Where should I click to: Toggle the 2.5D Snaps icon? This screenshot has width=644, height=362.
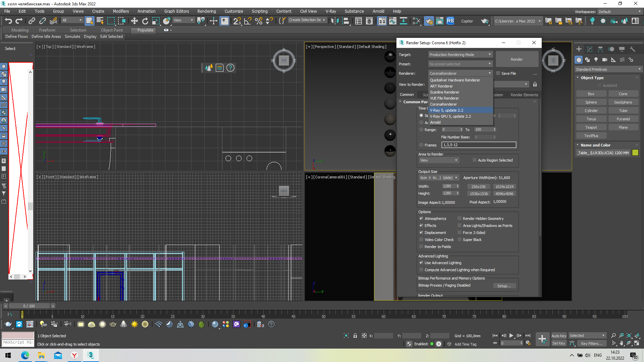tap(237, 21)
